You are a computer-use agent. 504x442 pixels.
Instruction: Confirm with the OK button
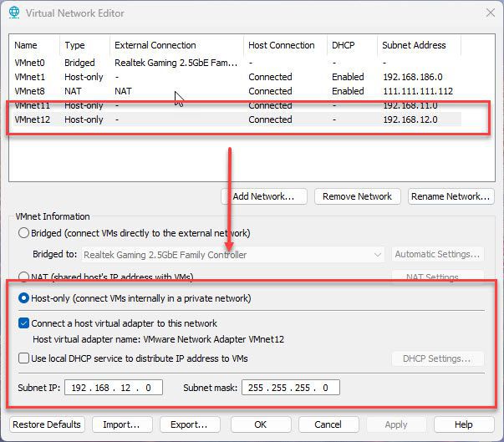tap(261, 424)
